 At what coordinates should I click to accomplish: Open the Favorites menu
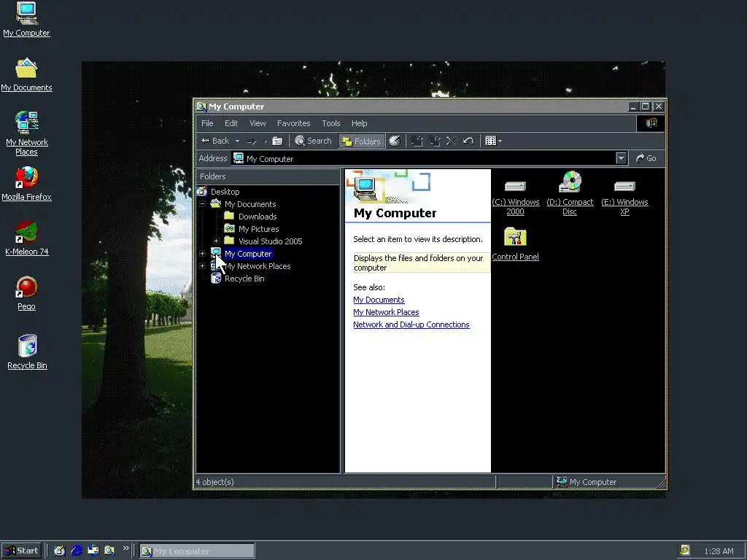293,123
